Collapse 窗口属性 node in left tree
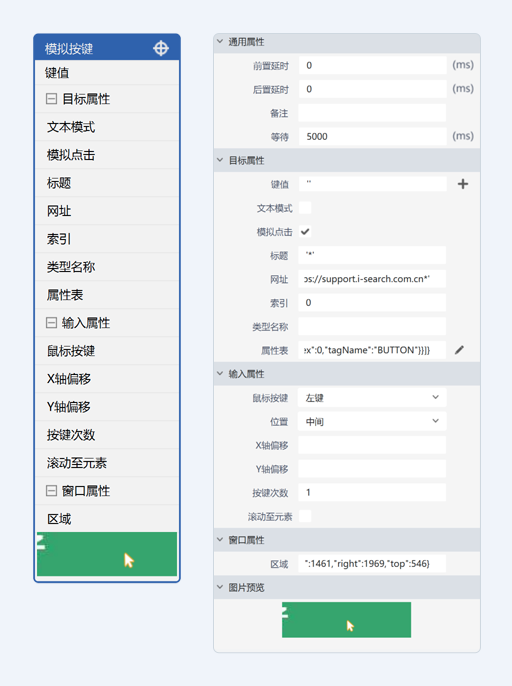This screenshot has height=686, width=512. click(51, 491)
